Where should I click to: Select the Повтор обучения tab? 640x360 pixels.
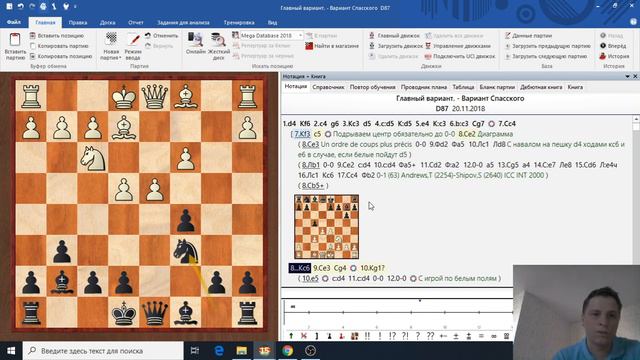pyautogui.click(x=373, y=87)
